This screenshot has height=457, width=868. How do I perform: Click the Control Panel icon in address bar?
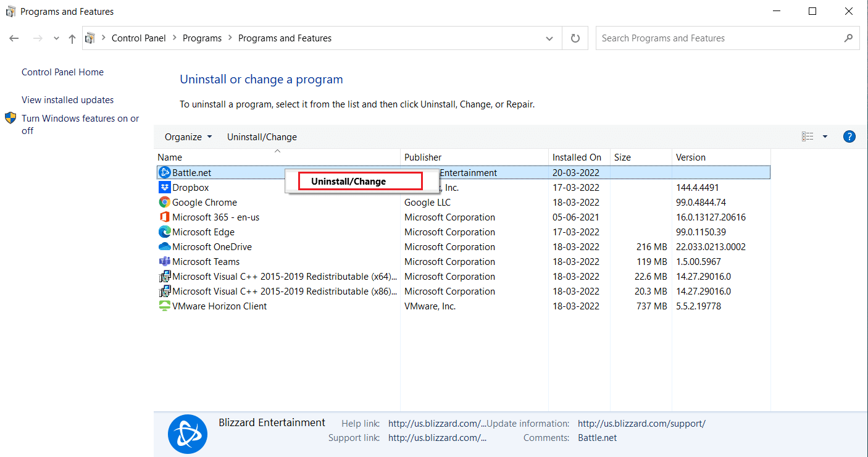(90, 38)
